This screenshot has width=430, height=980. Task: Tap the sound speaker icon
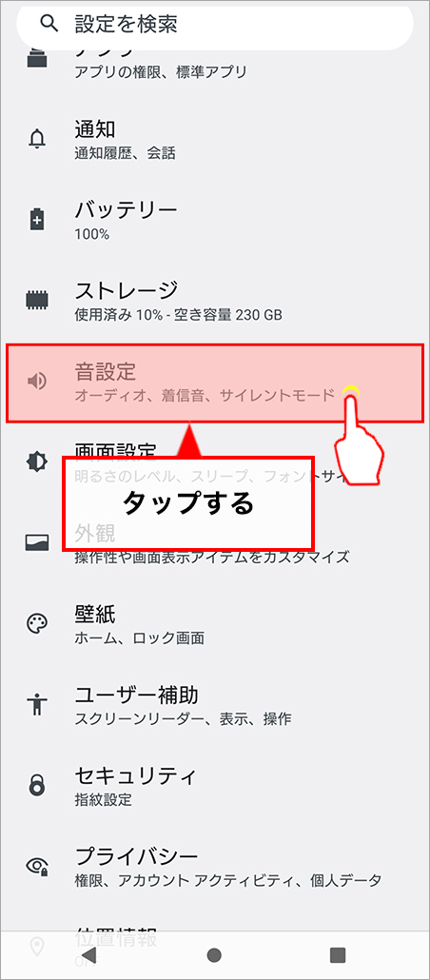click(x=37, y=382)
